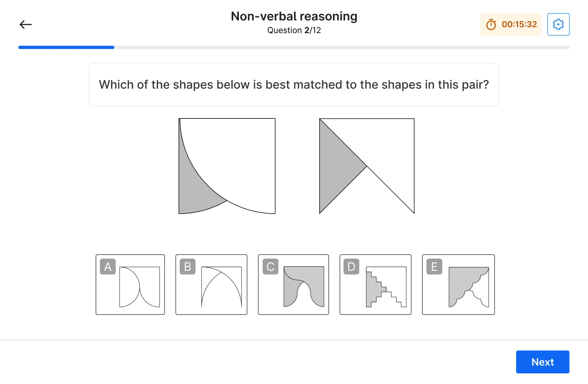Choose answer option D staircase shape
Viewport: 588px width, 384px height.
386,287
